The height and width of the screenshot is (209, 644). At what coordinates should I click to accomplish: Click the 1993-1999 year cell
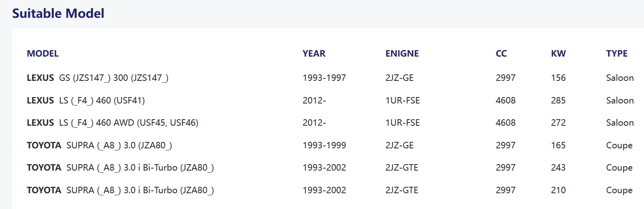[324, 146]
